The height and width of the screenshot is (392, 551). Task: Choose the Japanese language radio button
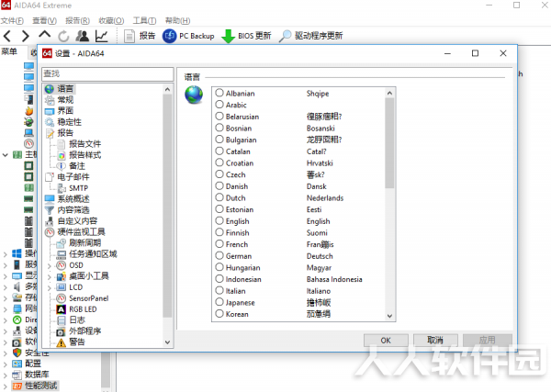(x=219, y=302)
